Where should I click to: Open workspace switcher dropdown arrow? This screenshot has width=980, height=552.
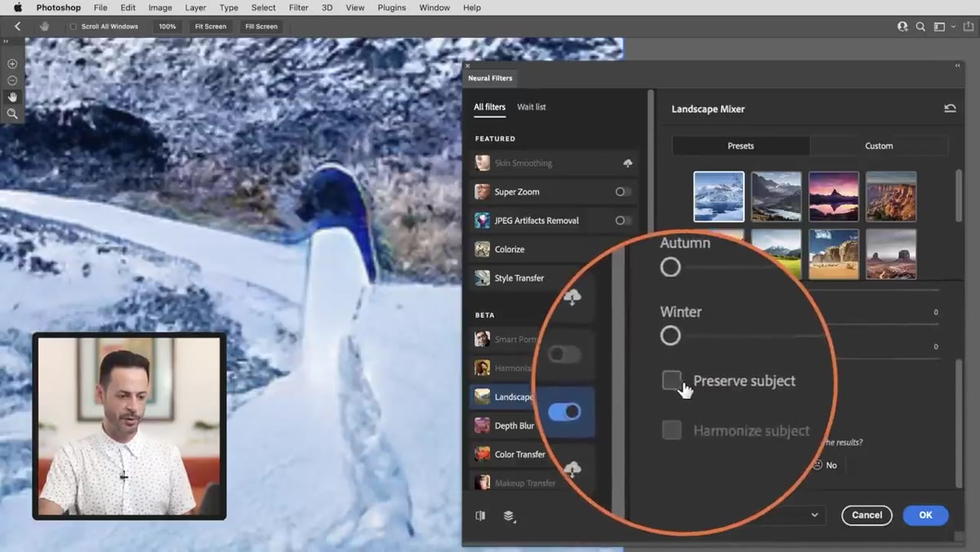951,26
